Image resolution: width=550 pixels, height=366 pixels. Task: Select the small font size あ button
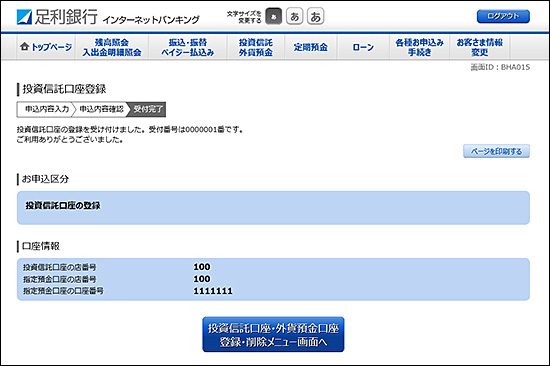pyautogui.click(x=274, y=16)
